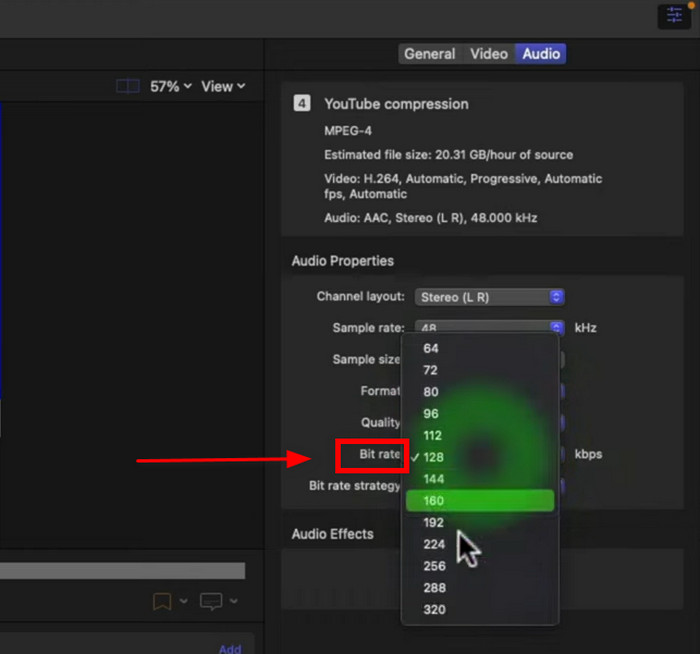The image size is (700, 654).
Task: Choose 288 kbps bit rate
Action: pos(480,587)
